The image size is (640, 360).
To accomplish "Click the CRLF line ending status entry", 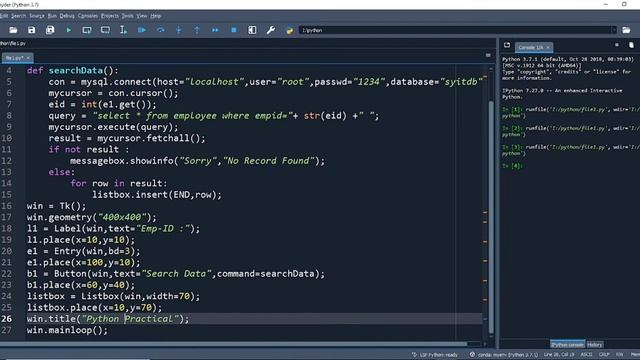I will click(604, 355).
